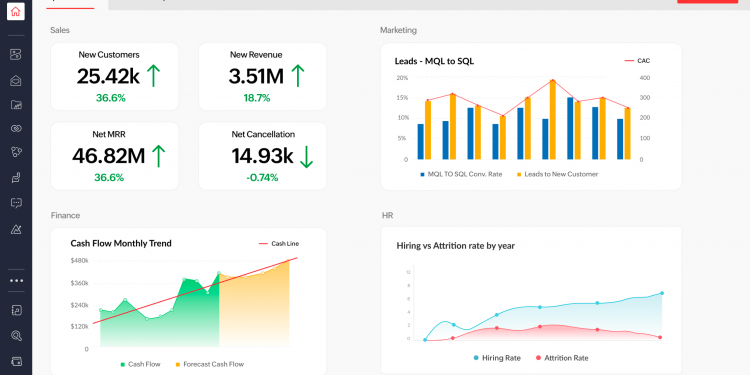The width and height of the screenshot is (750, 375).
Task: Toggle the Attrition Rate legend entry
Action: 562,358
